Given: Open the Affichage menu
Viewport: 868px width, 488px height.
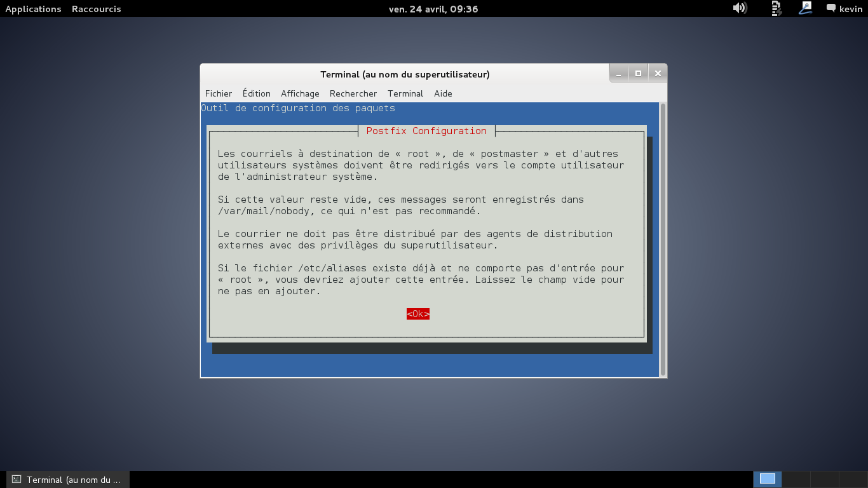Looking at the screenshot, I should click(300, 93).
